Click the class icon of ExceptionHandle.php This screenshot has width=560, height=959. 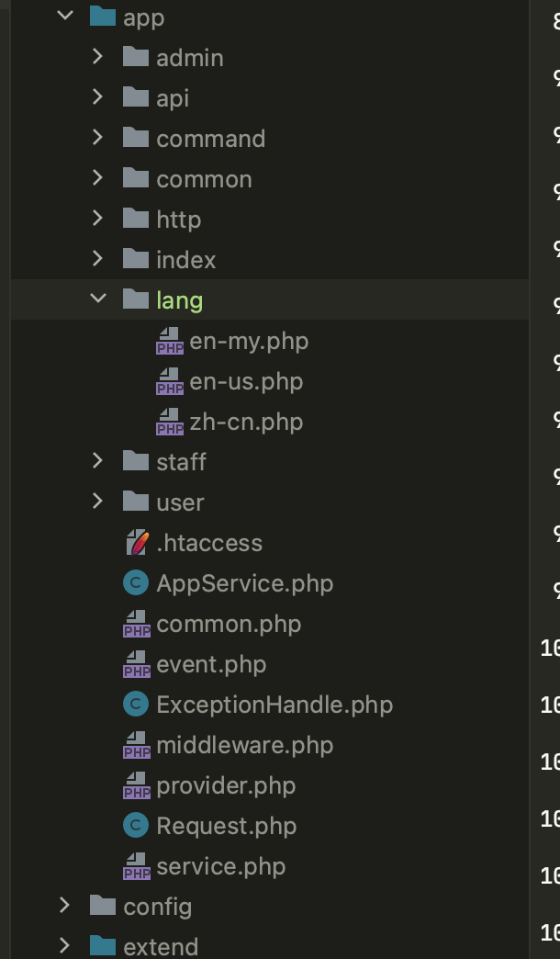click(136, 704)
